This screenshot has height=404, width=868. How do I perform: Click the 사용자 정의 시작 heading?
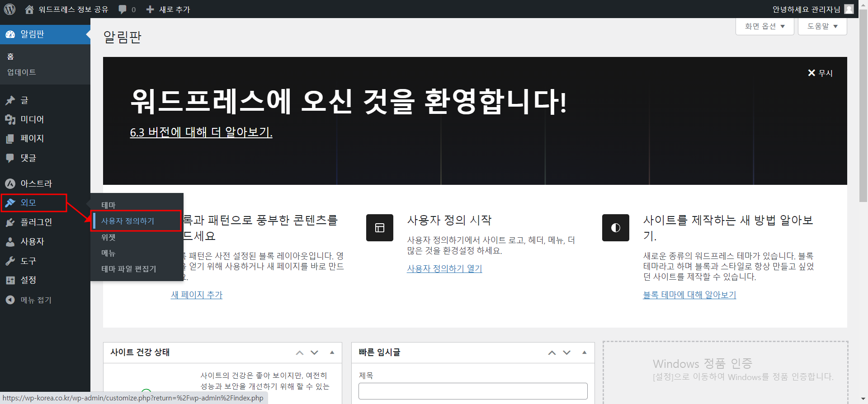pyautogui.click(x=449, y=220)
